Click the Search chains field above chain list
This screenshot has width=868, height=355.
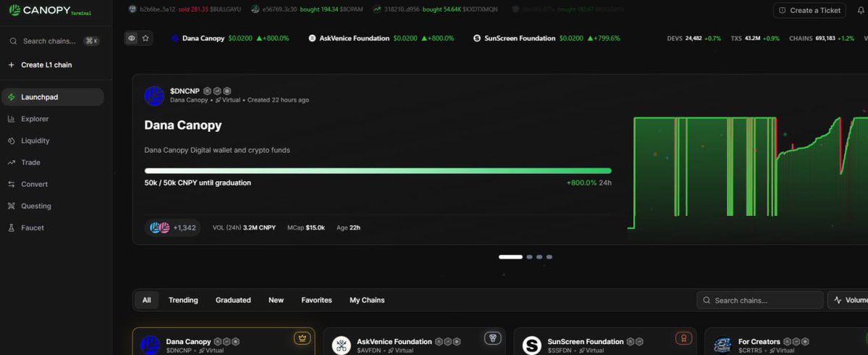(760, 300)
